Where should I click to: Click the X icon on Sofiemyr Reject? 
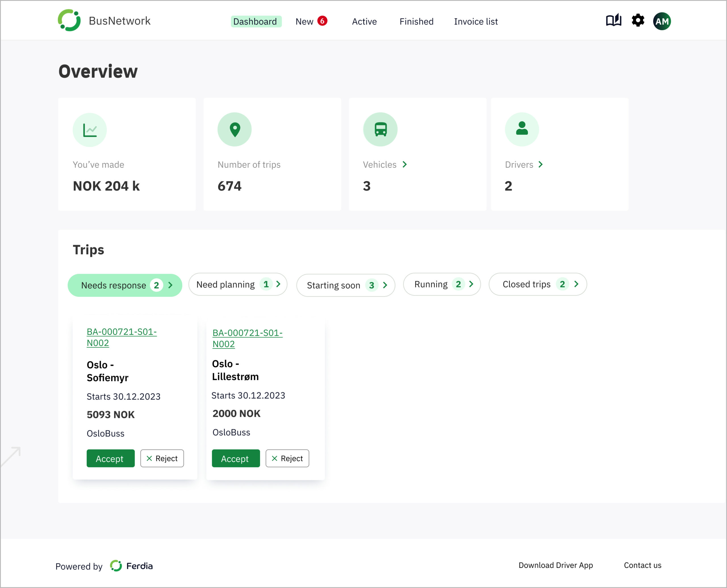pyautogui.click(x=149, y=458)
